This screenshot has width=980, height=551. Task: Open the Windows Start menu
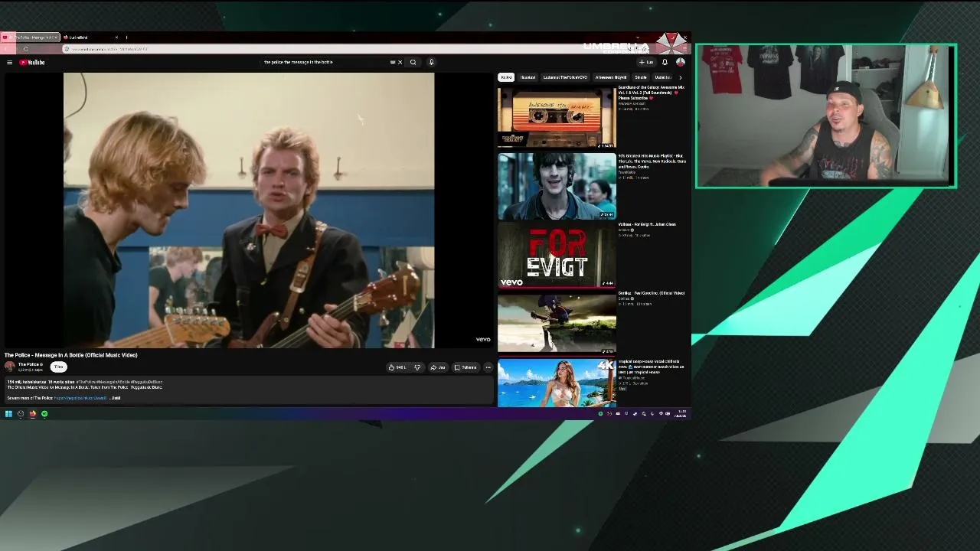pos(8,414)
